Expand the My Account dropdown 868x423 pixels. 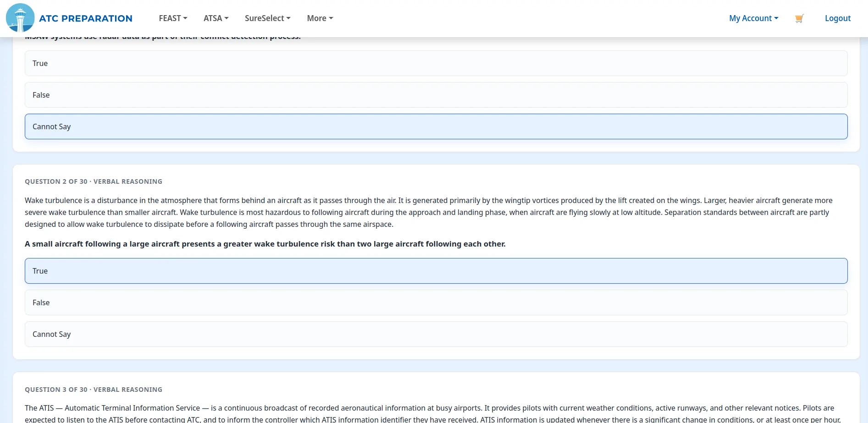[x=754, y=18]
